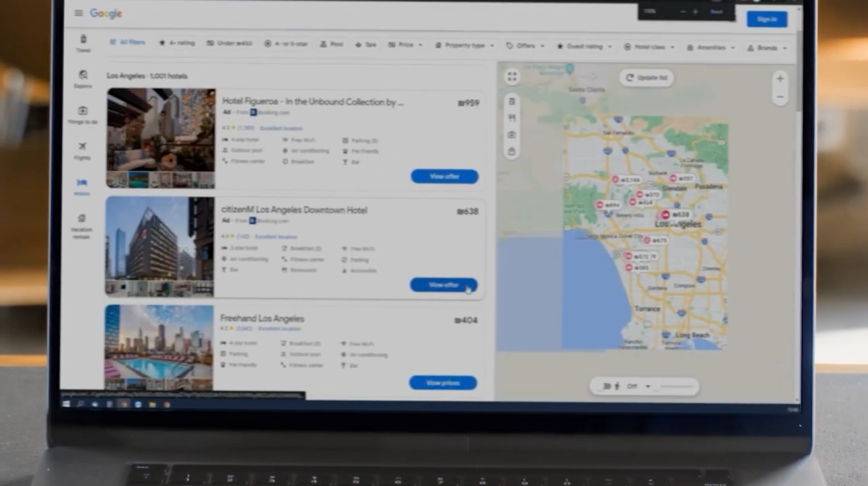Image resolution: width=868 pixels, height=486 pixels.
Task: Open Explore in the left sidebar
Action: [x=83, y=78]
